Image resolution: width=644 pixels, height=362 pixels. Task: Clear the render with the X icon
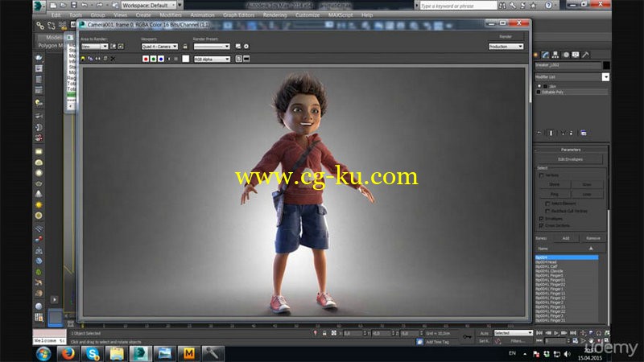113,59
